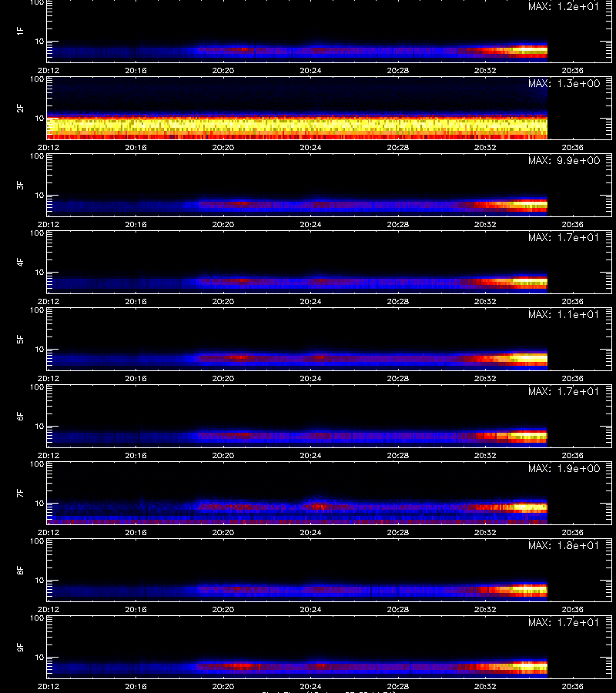Image resolution: width=616 pixels, height=693 pixels.
Task: Click the 4F panel axis label
Action: click(x=20, y=262)
